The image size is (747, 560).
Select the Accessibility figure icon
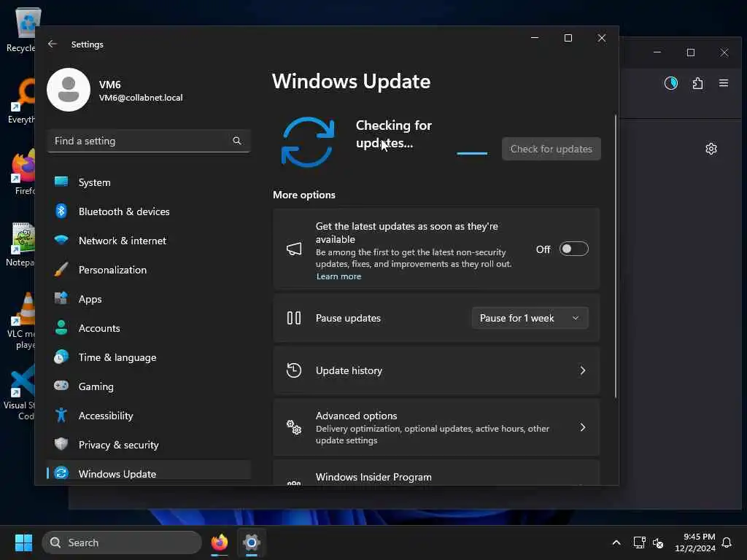(61, 415)
